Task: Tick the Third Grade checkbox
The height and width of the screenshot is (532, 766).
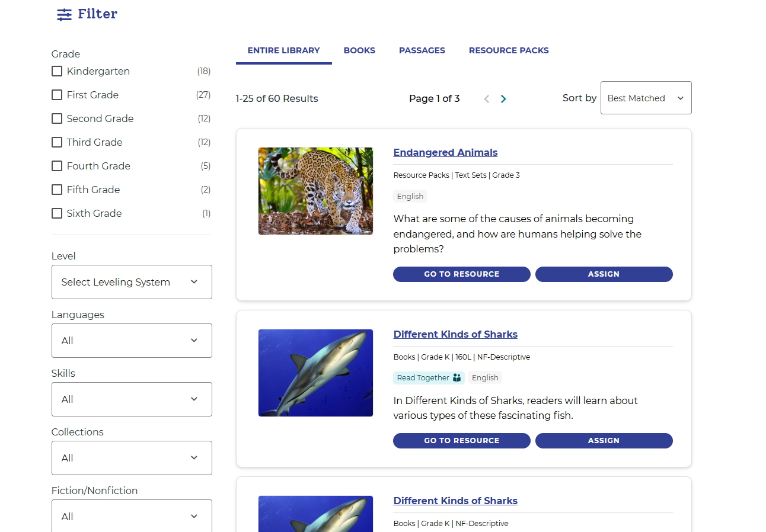Action: pos(57,142)
